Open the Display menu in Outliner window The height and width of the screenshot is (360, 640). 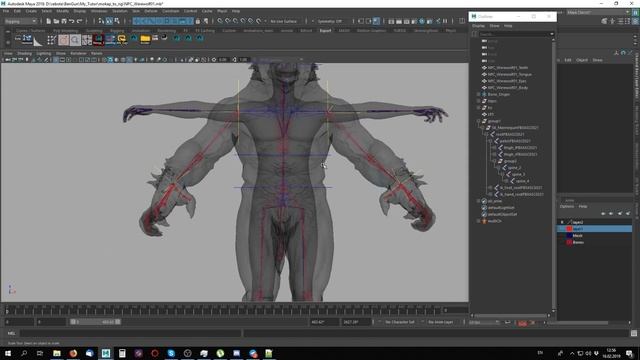(x=478, y=26)
